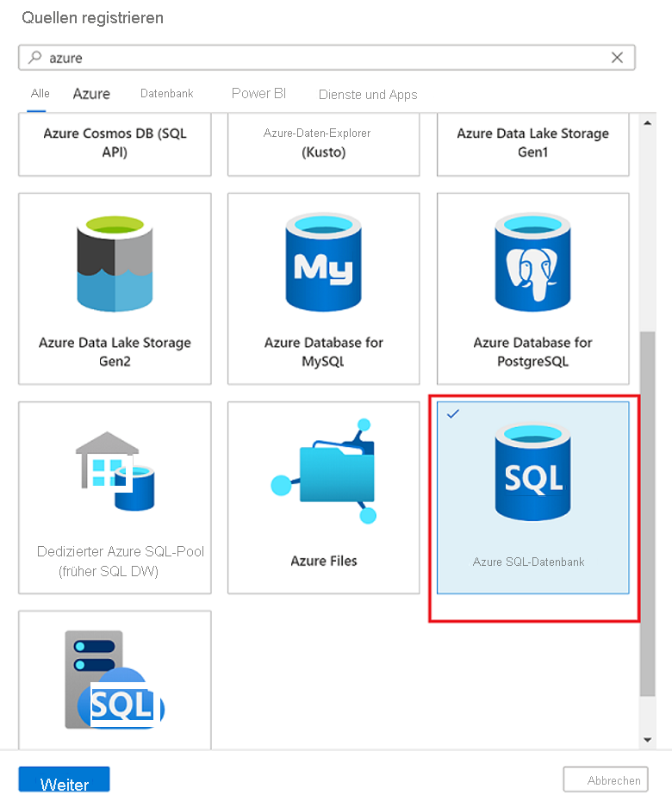Click the SQL server cloud icon
This screenshot has width=672, height=801.
click(115, 680)
